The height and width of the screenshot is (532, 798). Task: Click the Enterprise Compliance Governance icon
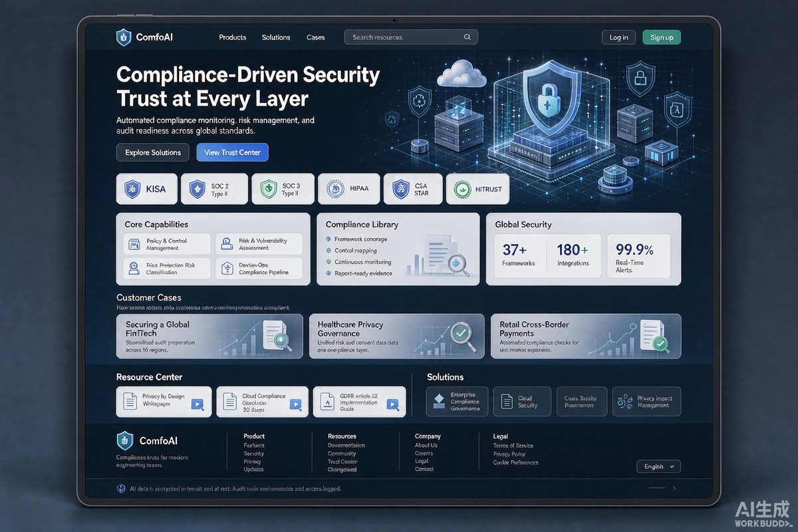[439, 400]
